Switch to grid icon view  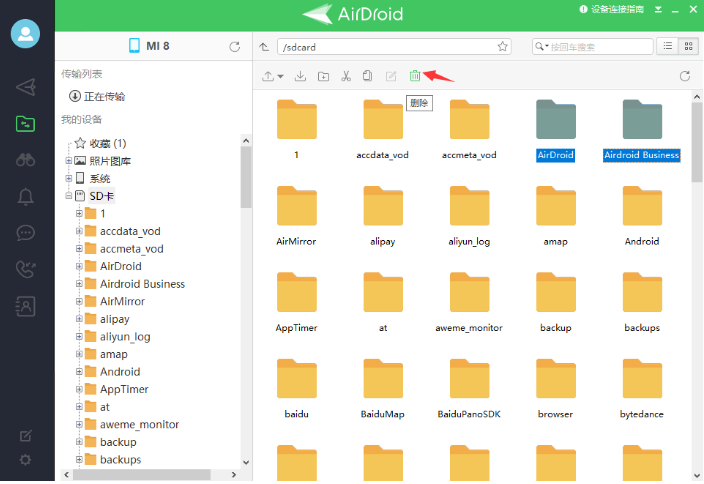(x=688, y=46)
